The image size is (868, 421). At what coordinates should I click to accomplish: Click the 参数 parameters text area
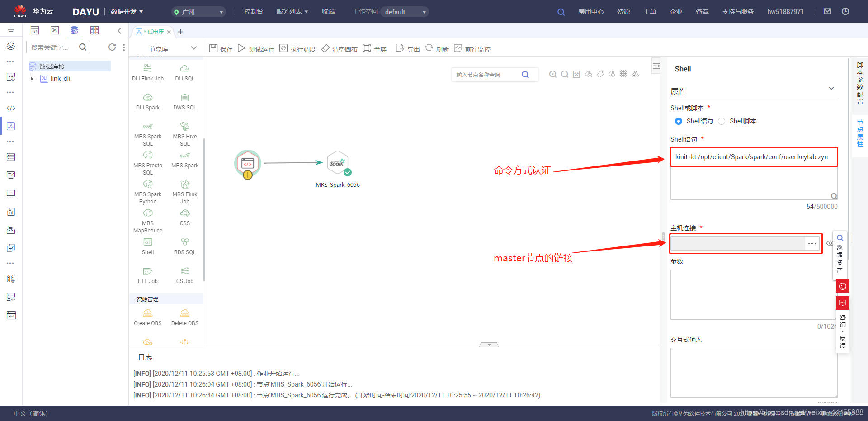(x=754, y=294)
